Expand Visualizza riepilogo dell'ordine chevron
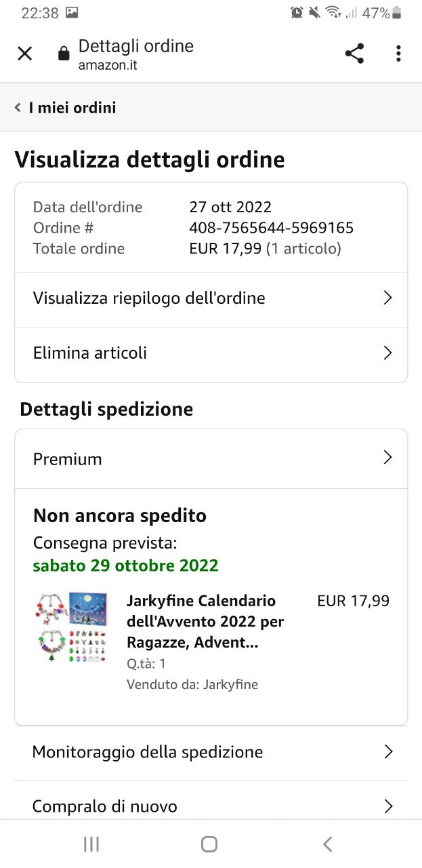 (x=387, y=298)
